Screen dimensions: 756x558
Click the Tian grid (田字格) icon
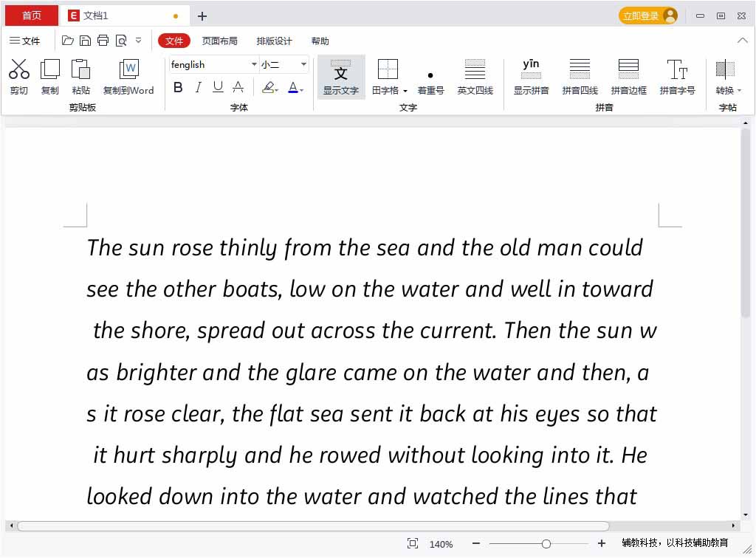[x=388, y=69]
